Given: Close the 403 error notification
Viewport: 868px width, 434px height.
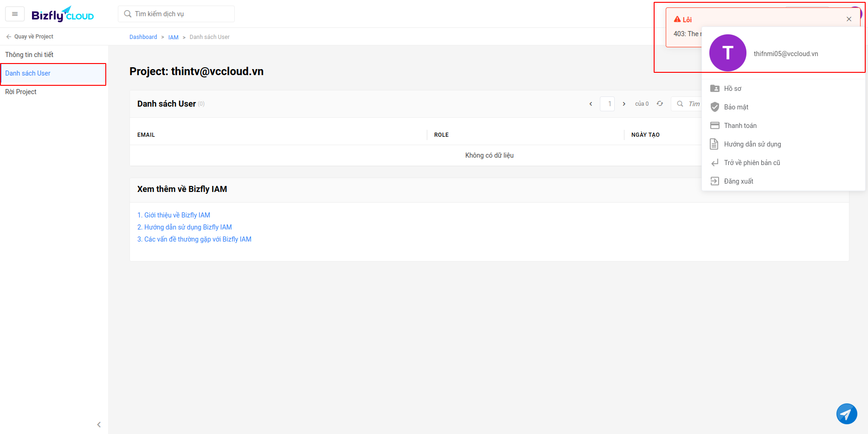Looking at the screenshot, I should [x=849, y=19].
